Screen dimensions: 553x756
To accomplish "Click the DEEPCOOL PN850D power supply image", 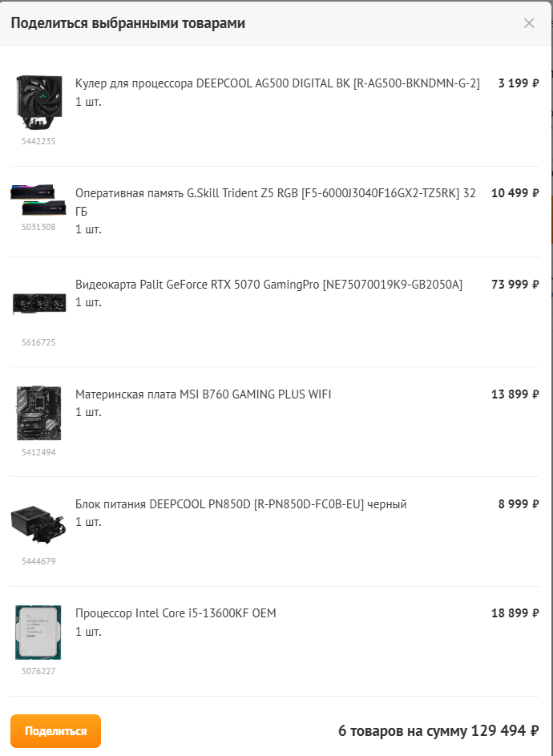I will click(x=38, y=524).
